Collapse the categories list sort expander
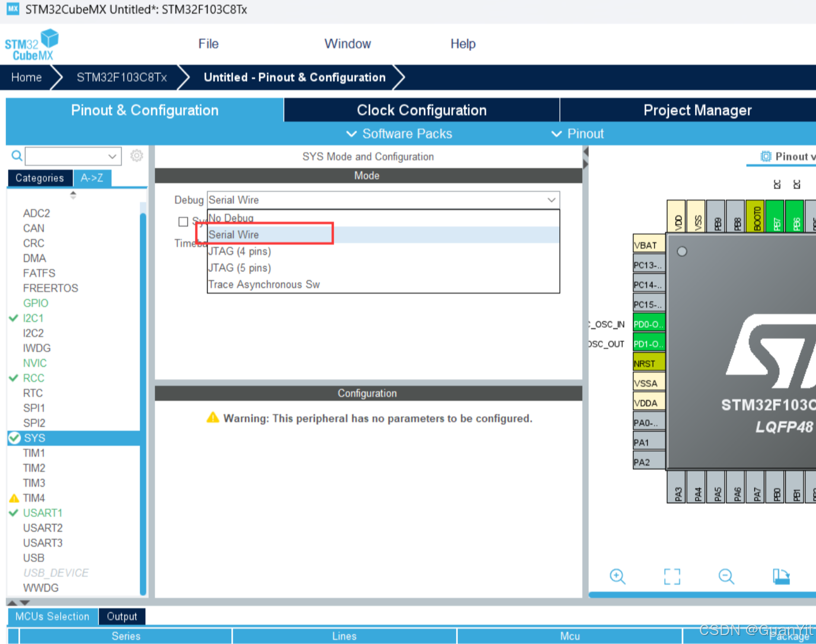The width and height of the screenshot is (816, 644). pos(73,195)
